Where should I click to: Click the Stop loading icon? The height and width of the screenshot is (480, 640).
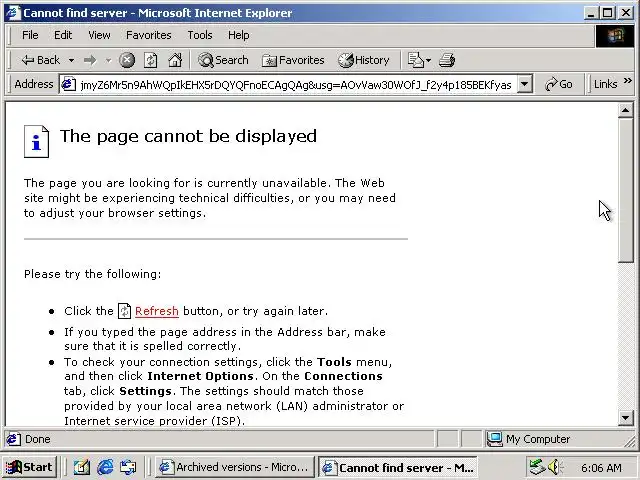click(x=127, y=60)
